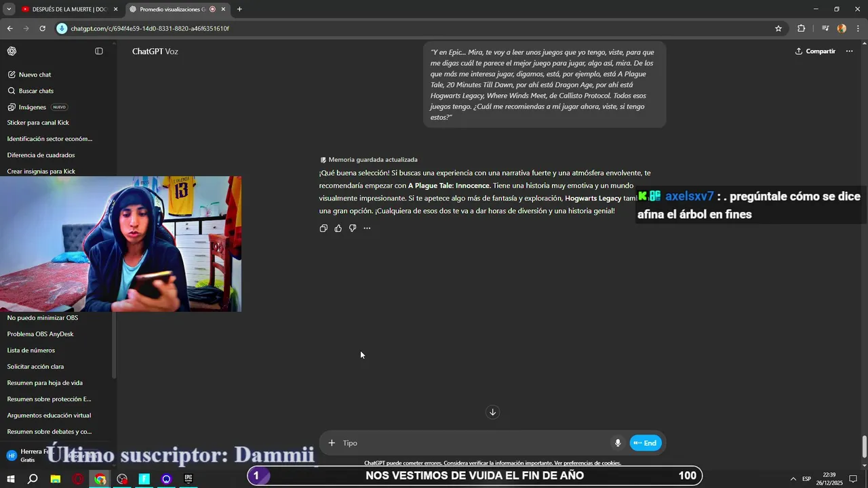Open 'Memoria guardada actualizada' notice
Image resolution: width=868 pixels, height=488 pixels.
(369, 159)
